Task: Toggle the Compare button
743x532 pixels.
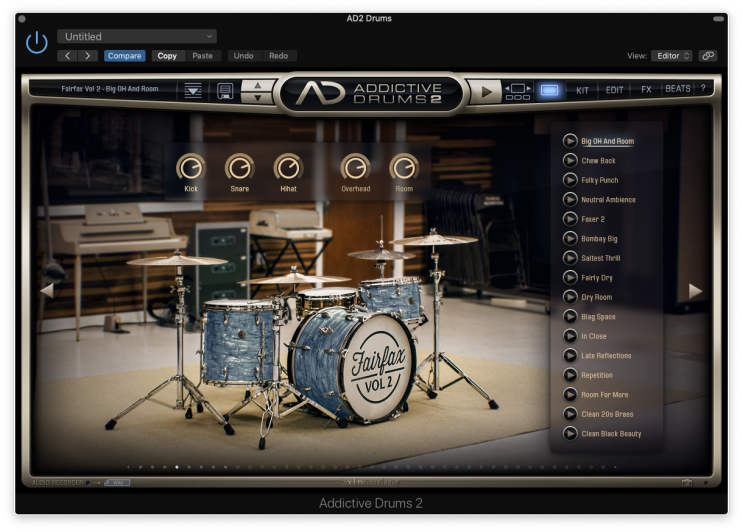Action: [125, 56]
